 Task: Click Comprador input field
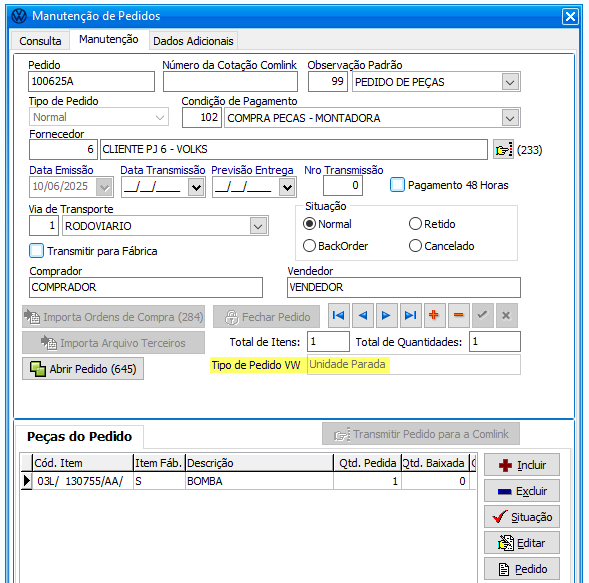tap(146, 287)
